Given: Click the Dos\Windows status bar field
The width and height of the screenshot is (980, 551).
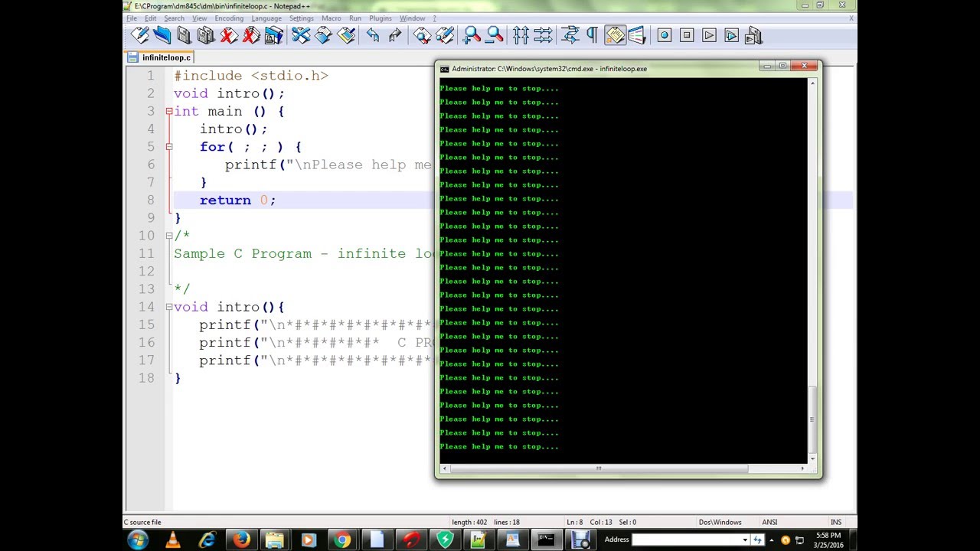Looking at the screenshot, I should pos(720,522).
